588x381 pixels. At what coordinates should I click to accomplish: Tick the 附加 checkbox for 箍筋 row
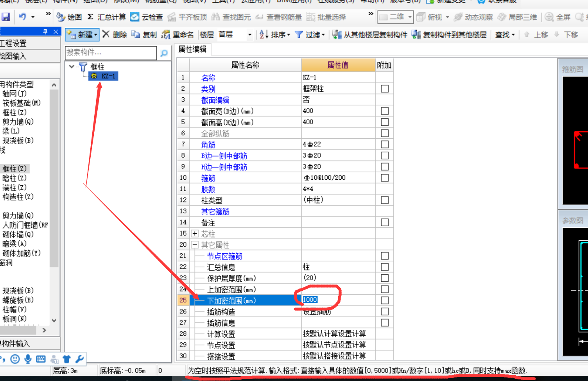[x=385, y=178]
